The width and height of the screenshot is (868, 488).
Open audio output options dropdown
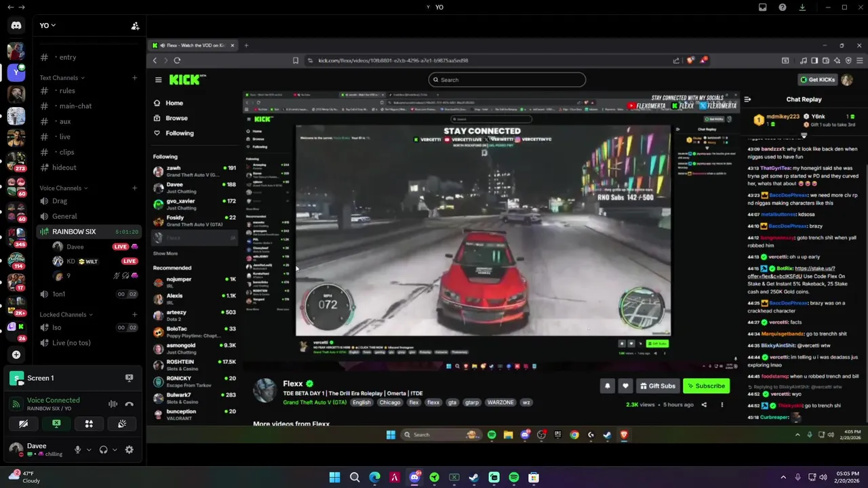115,449
